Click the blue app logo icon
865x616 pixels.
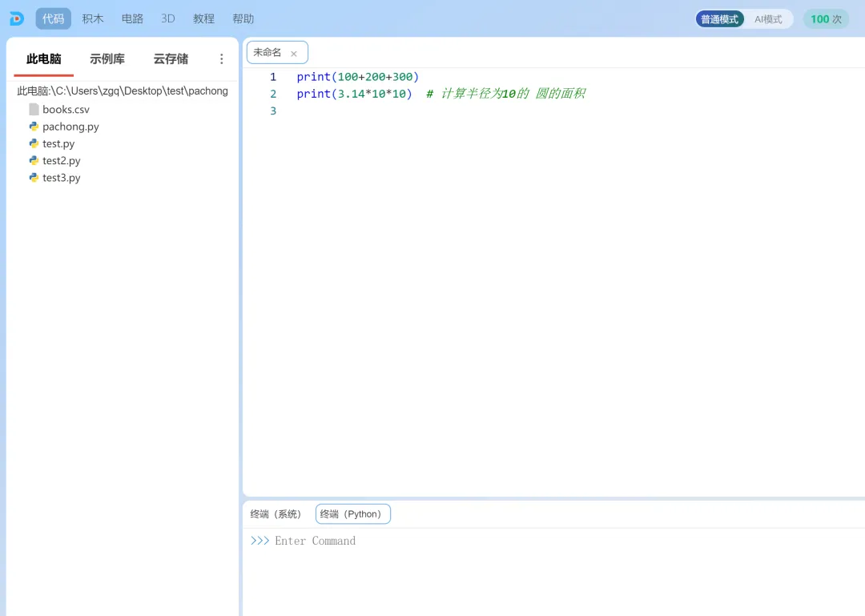[17, 18]
